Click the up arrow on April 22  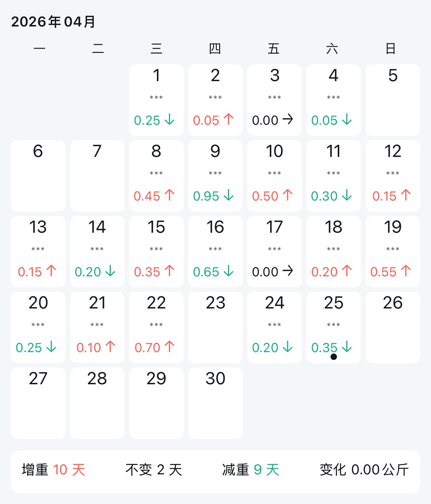(170, 347)
